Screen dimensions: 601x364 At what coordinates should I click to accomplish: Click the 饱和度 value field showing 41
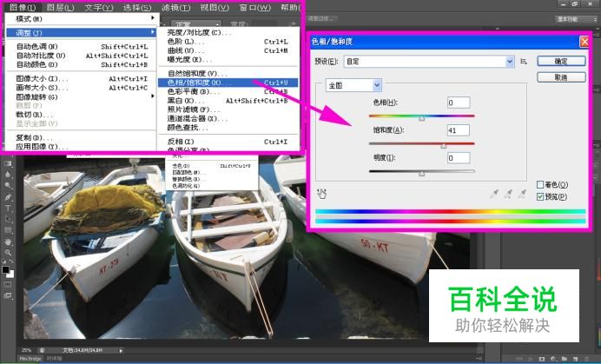(x=459, y=130)
